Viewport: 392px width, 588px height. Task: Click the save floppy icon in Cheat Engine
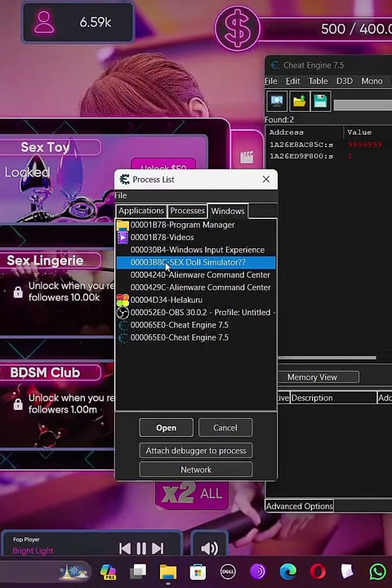[x=320, y=101]
